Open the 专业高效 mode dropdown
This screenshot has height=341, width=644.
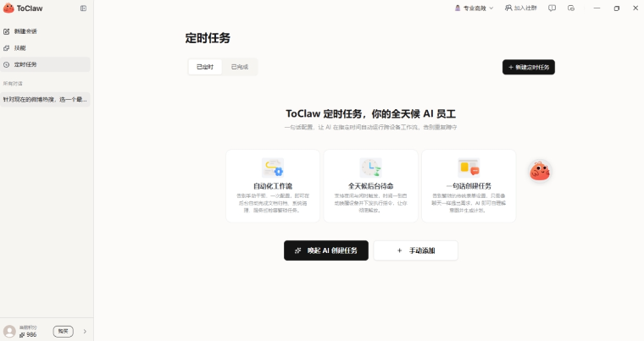coord(474,8)
